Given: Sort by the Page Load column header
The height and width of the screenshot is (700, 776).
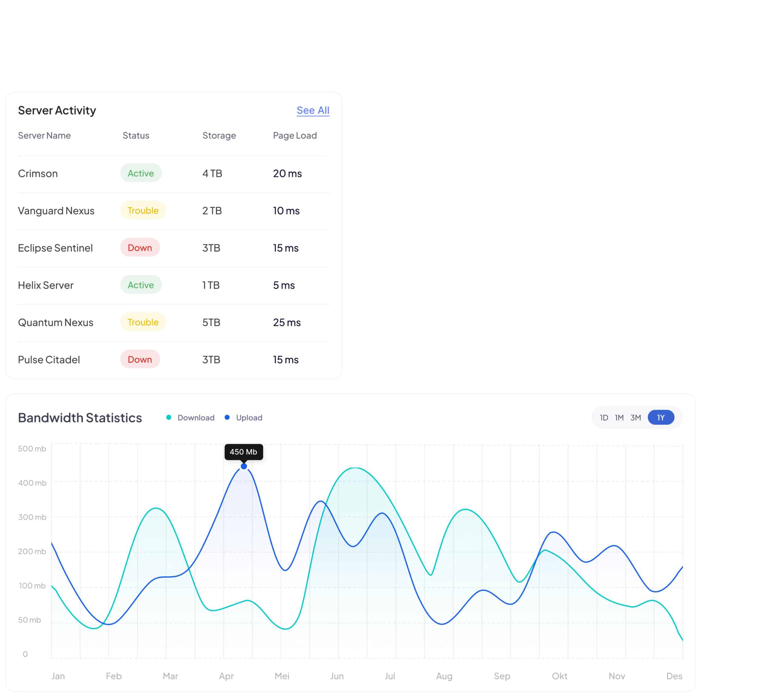Looking at the screenshot, I should [x=295, y=135].
